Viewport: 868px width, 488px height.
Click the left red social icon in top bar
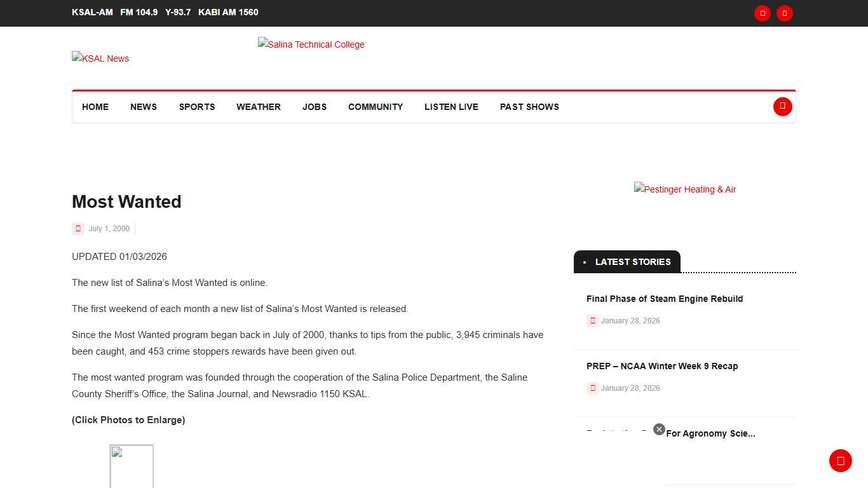pos(762,13)
